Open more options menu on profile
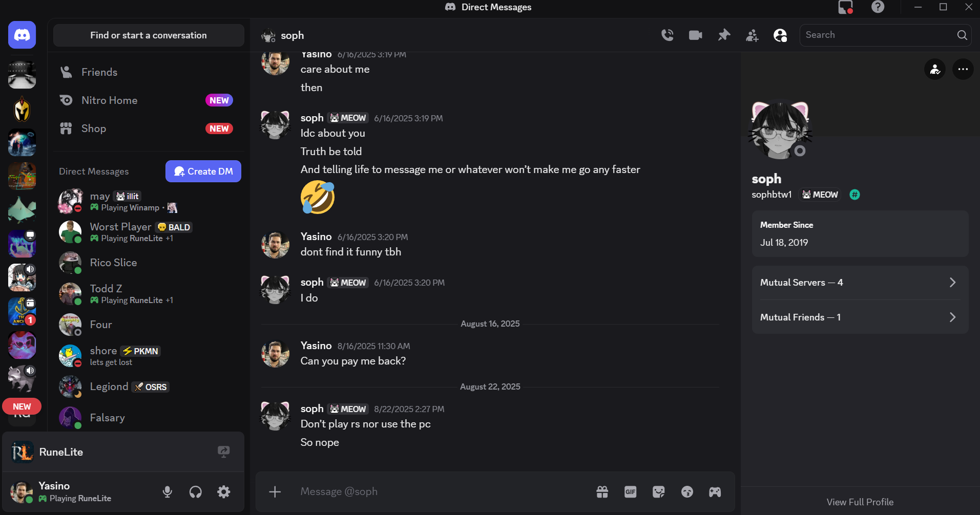The width and height of the screenshot is (980, 515). tap(963, 69)
